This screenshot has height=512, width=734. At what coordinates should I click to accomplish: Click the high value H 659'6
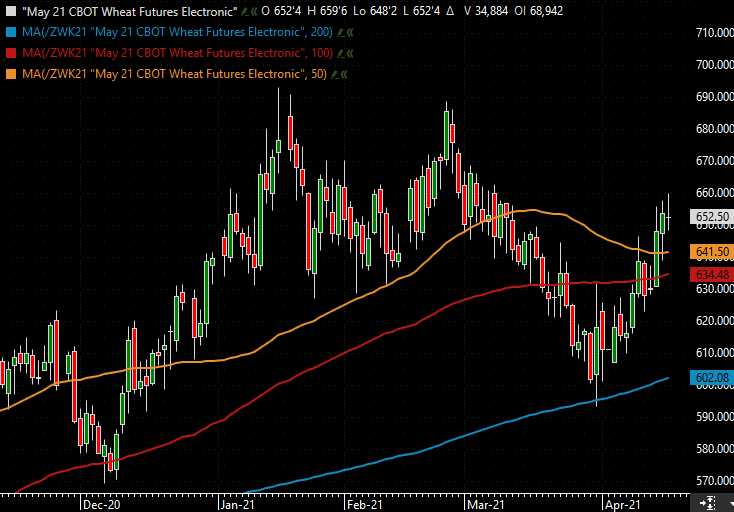point(327,11)
